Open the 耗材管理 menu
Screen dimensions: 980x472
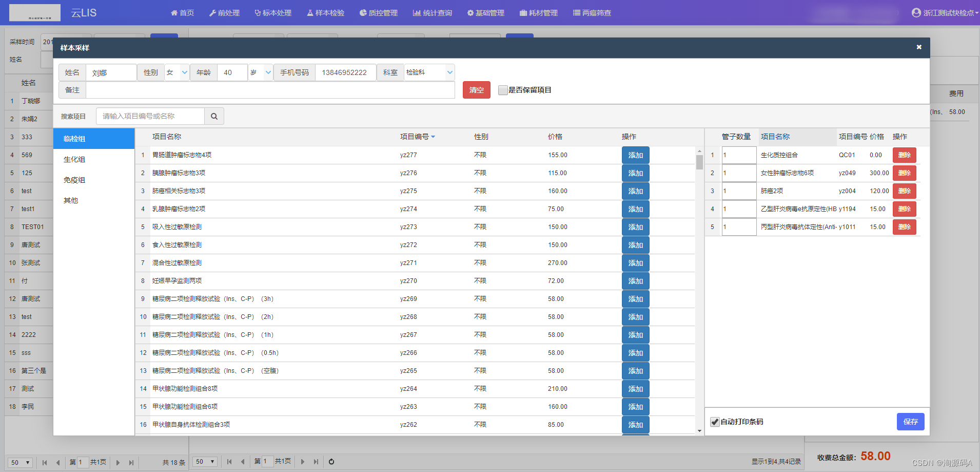tap(539, 13)
